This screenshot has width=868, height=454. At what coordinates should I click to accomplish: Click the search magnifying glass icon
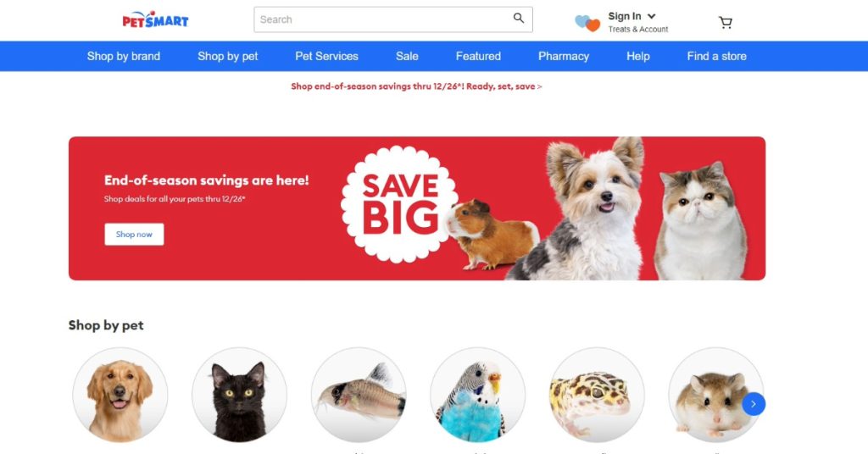point(519,19)
